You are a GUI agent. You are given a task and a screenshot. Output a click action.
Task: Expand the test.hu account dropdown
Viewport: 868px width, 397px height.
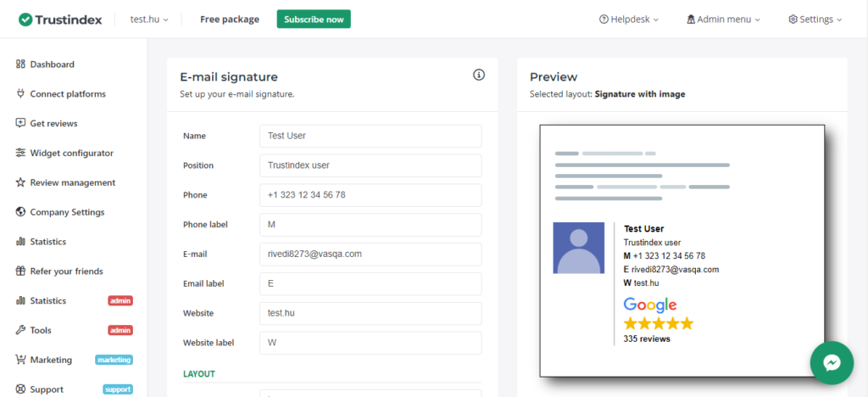tap(149, 20)
